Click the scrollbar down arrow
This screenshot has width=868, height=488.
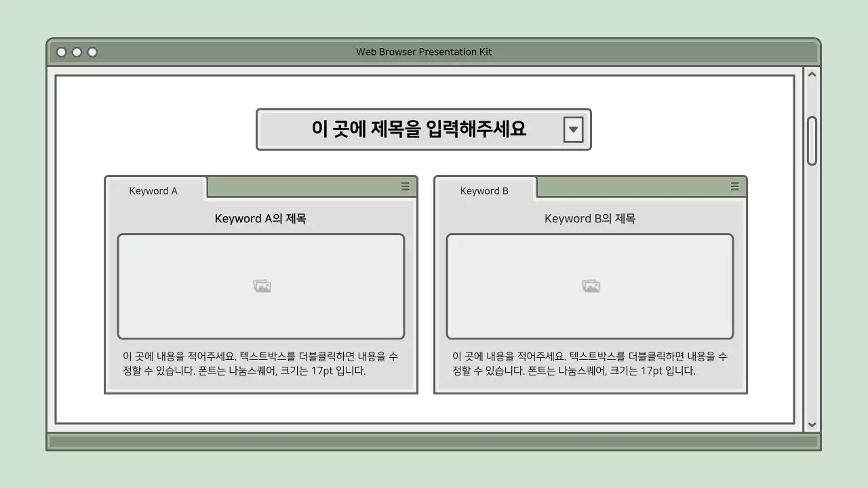[x=812, y=425]
